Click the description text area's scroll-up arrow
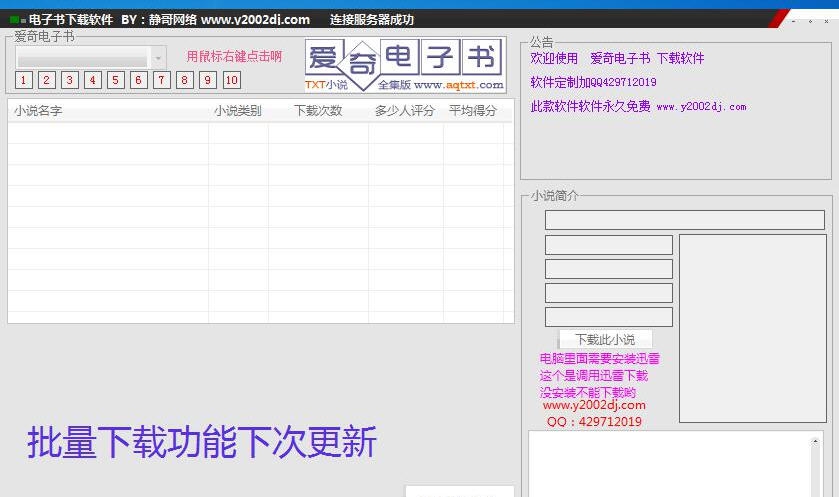Viewport: 839px width, 497px height. 815,442
